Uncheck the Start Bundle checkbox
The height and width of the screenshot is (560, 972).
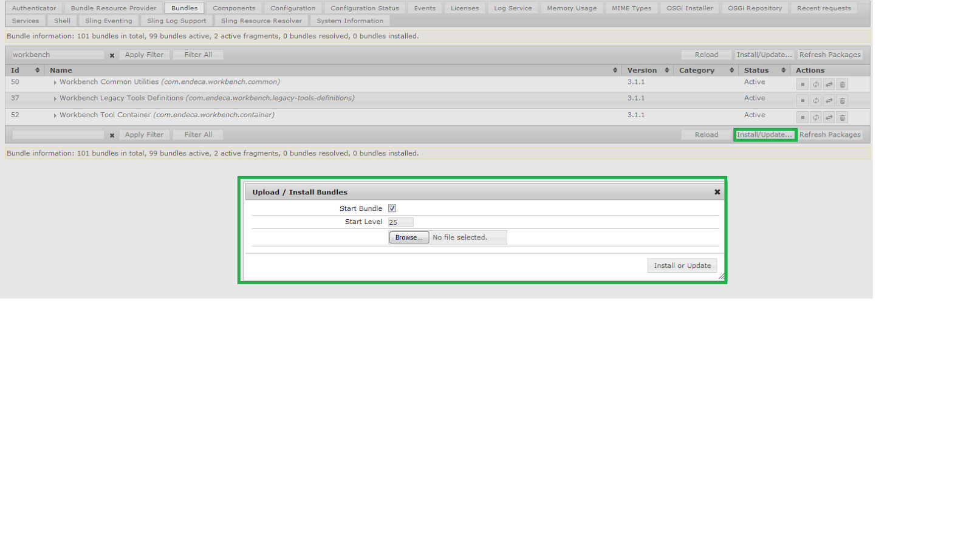coord(392,208)
